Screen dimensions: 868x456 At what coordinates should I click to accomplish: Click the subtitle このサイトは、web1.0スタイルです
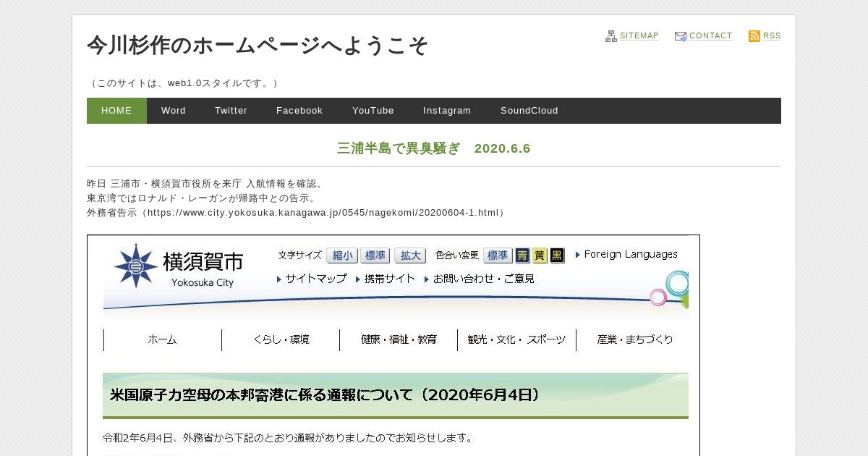click(184, 83)
